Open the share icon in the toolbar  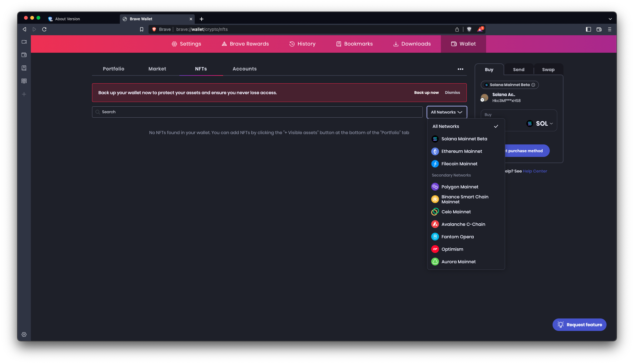click(457, 29)
